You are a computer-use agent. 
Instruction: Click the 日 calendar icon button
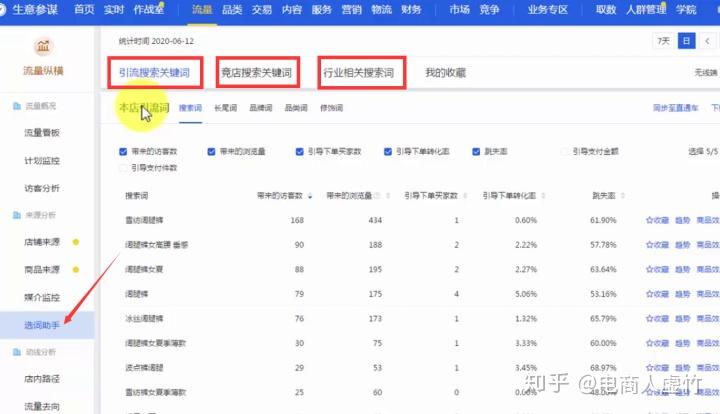(686, 41)
